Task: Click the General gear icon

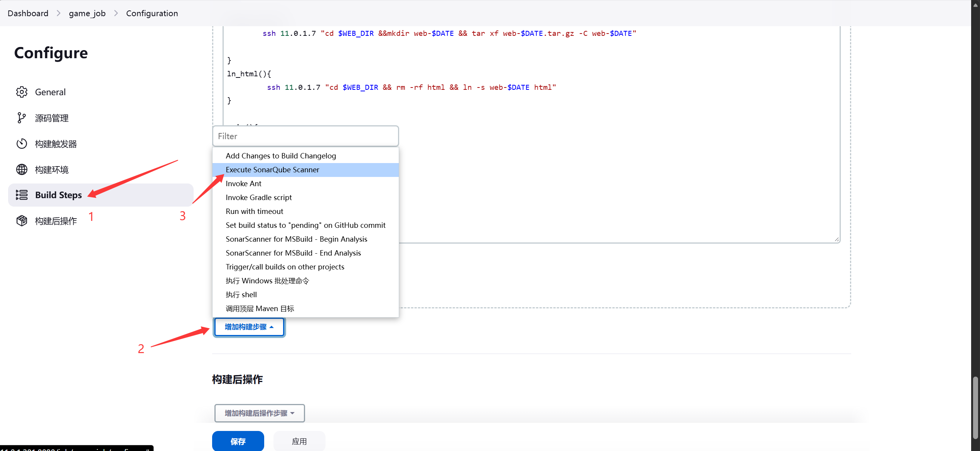Action: point(22,92)
